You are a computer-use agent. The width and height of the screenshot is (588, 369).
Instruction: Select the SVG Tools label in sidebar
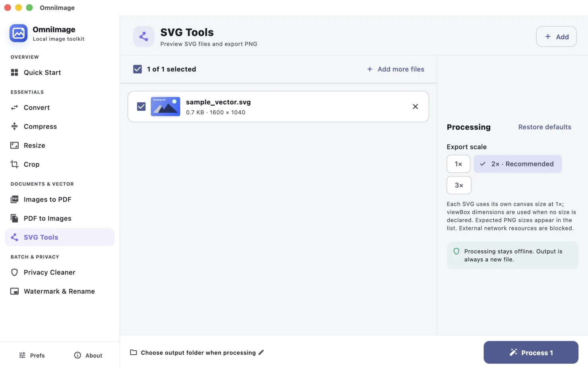[41, 237]
